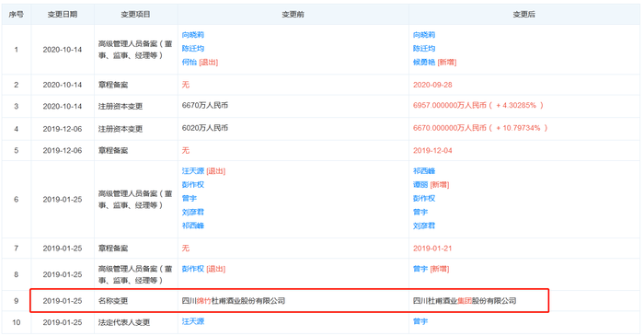Select the 6957.000000万人民币 value in row 3
Screen dimensions: 644x336
click(450, 106)
